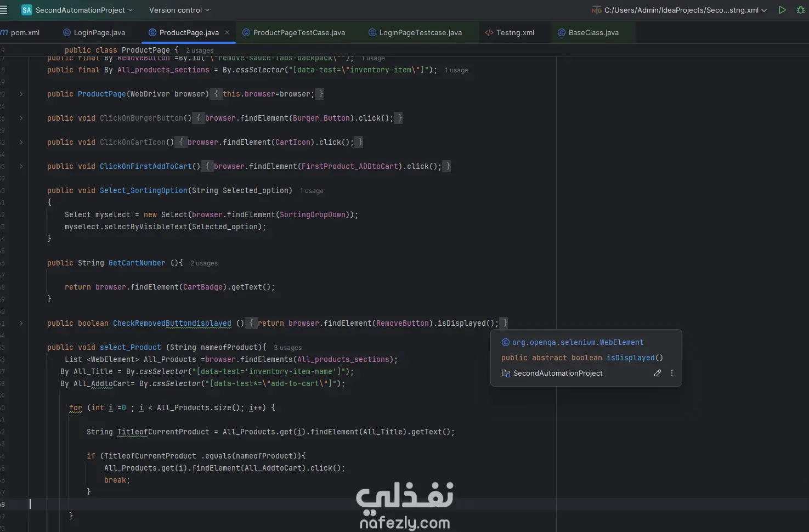Click the CheckRemovedButtondisplayed method name
809x532 pixels.
tap(172, 323)
